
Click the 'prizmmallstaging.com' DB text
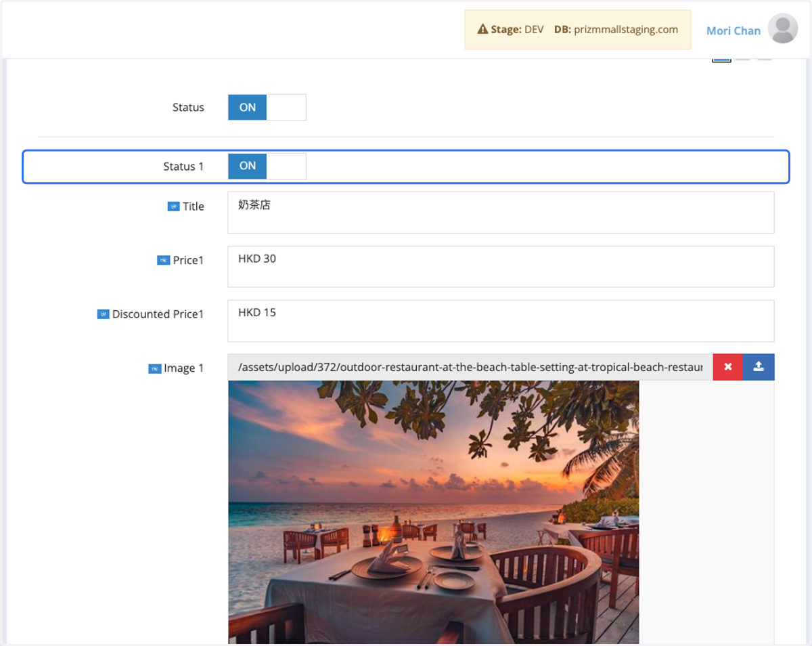point(626,30)
